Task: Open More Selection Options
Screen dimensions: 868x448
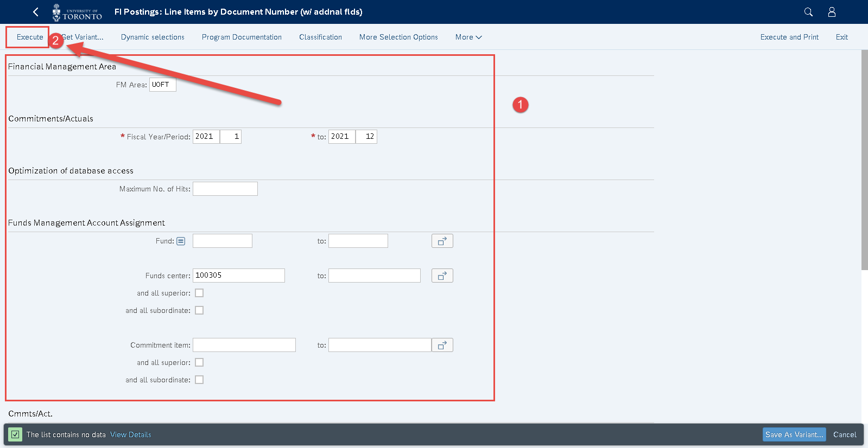Action: click(x=398, y=37)
